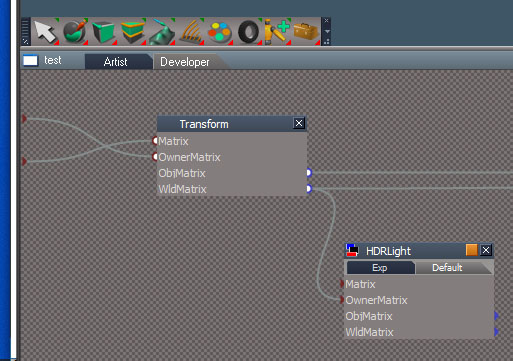Switch to the Artist tab

coord(115,62)
